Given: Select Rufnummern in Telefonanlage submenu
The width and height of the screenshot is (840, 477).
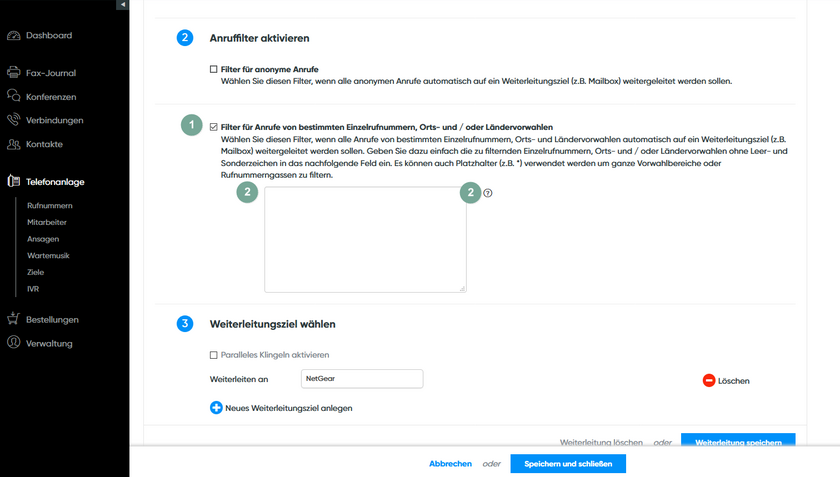Looking at the screenshot, I should point(50,205).
